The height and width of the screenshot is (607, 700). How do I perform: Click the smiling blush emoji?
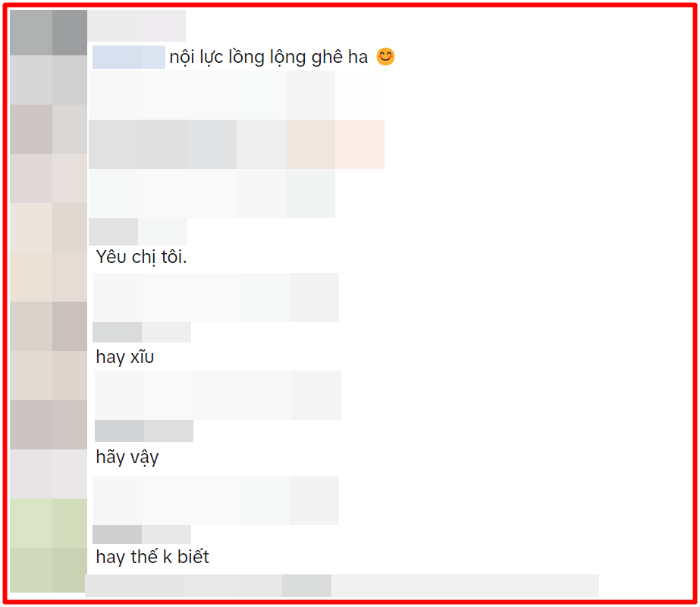(x=385, y=57)
